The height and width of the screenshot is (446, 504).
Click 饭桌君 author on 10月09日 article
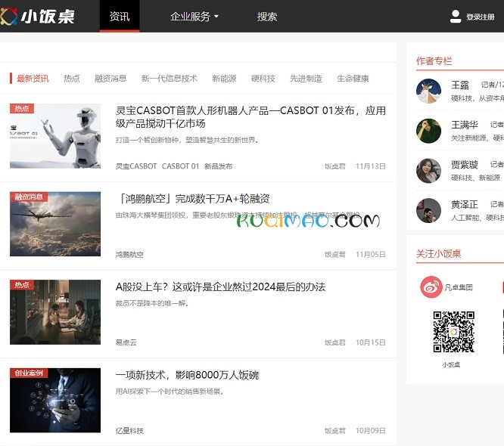(x=335, y=431)
